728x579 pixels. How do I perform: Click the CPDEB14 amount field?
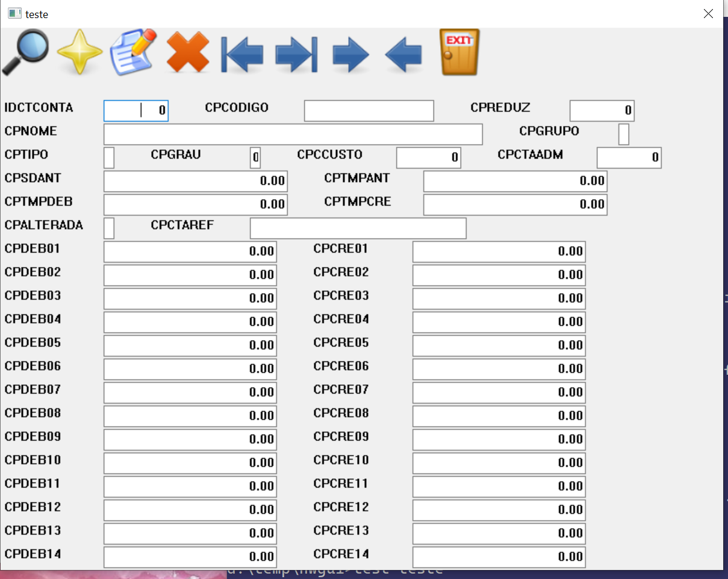tap(190, 557)
